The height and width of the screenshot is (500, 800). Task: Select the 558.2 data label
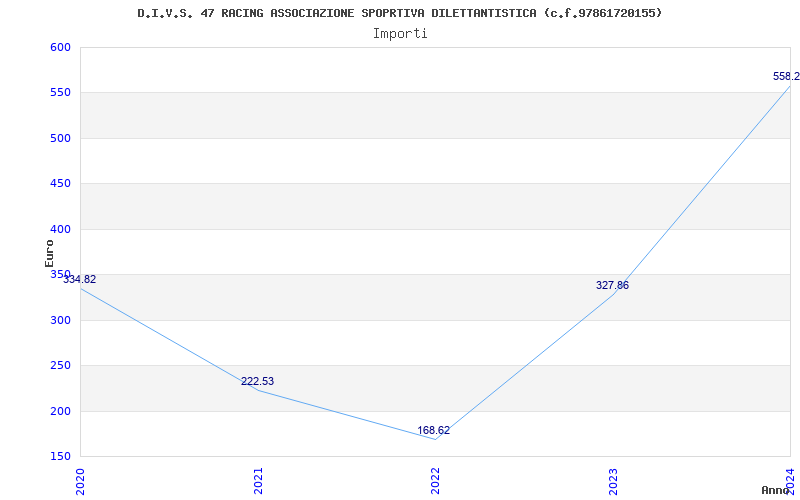point(786,77)
